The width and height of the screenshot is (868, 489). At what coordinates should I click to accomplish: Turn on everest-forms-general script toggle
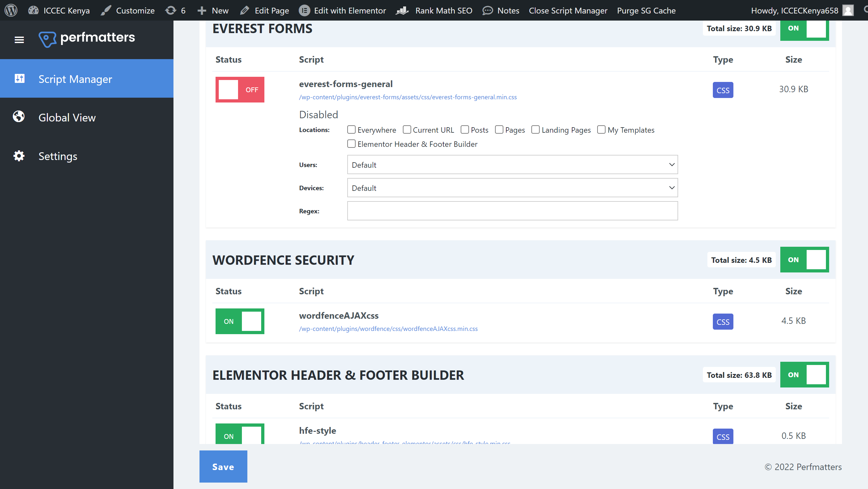coord(240,90)
